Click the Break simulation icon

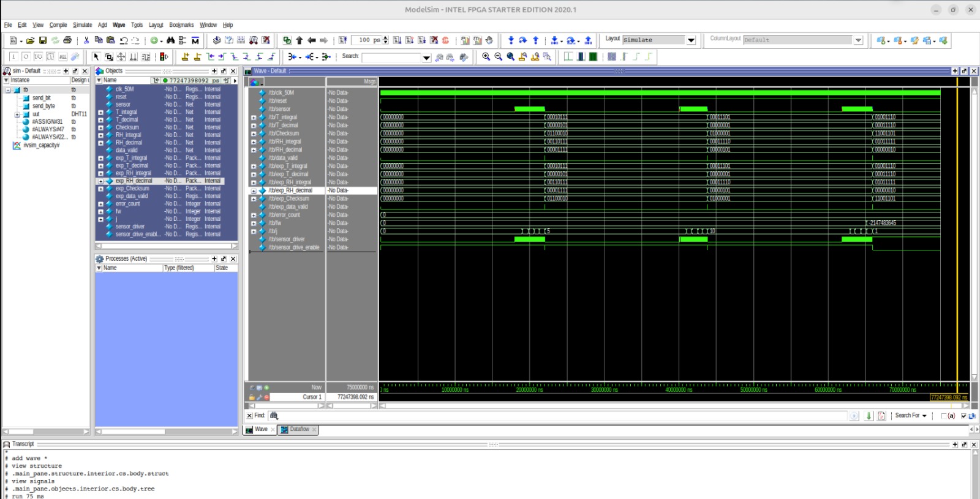pyautogui.click(x=434, y=40)
